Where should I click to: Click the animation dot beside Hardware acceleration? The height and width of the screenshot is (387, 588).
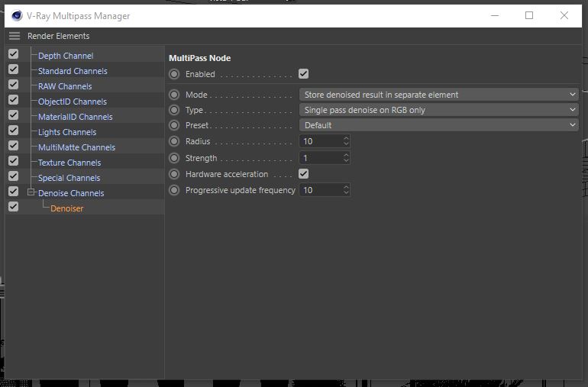click(174, 174)
